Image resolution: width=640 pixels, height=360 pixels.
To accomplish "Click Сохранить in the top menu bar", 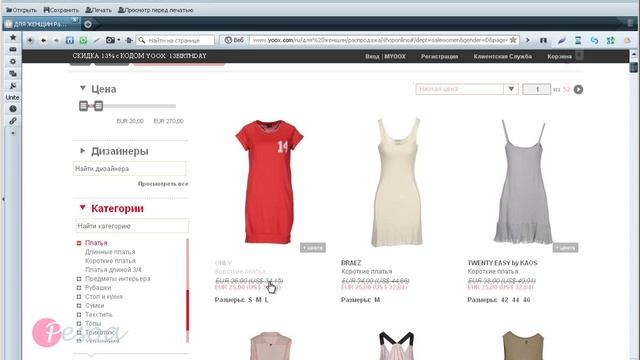I will point(61,10).
